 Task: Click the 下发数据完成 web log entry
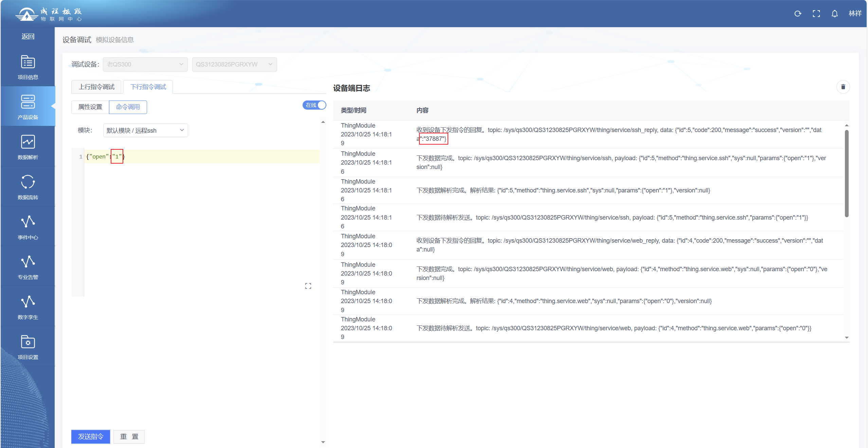click(588, 274)
